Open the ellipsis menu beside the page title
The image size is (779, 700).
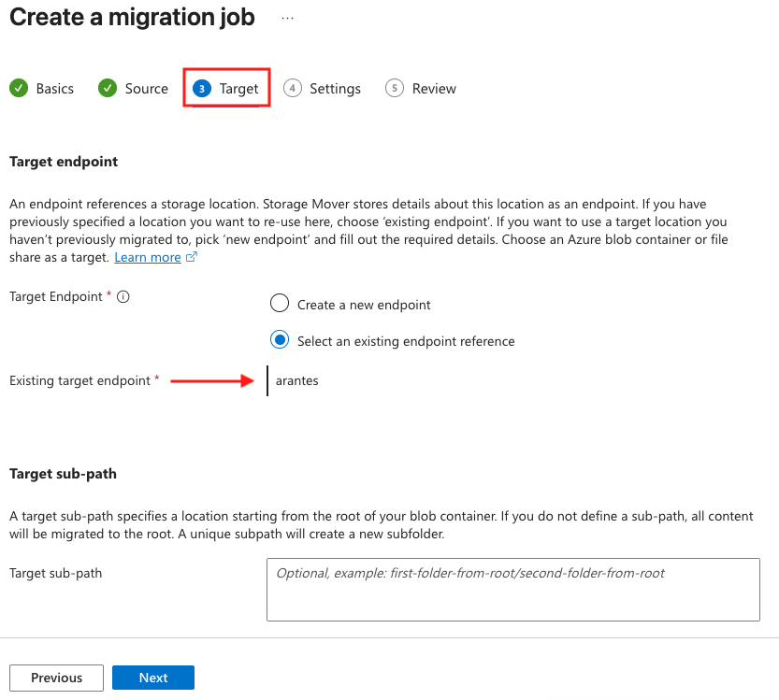(287, 18)
